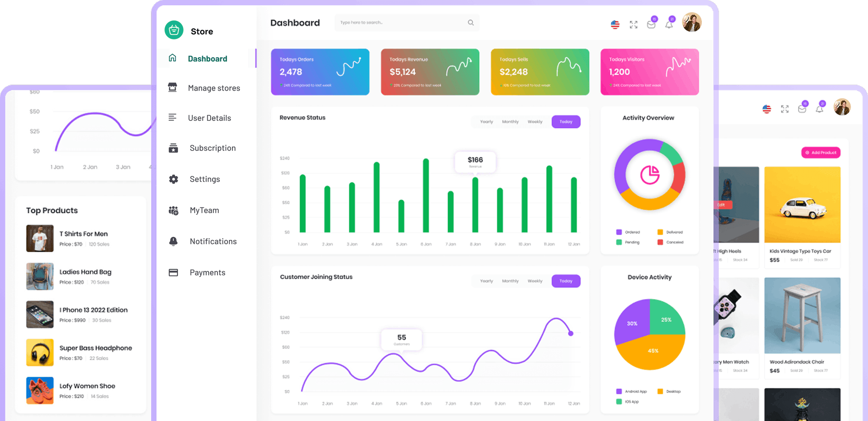Open Super Bass Headphone thumbnail
This screenshot has height=421, width=868.
pos(40,352)
